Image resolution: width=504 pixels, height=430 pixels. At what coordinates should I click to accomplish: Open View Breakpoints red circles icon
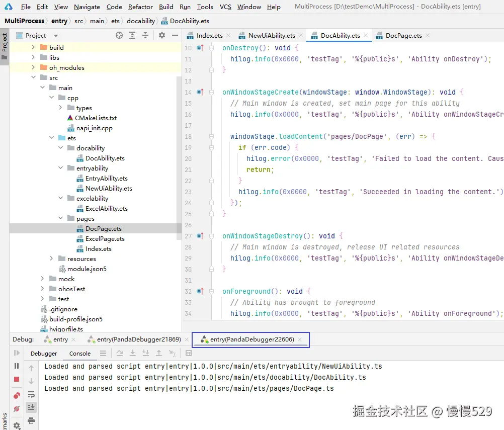pos(17,395)
